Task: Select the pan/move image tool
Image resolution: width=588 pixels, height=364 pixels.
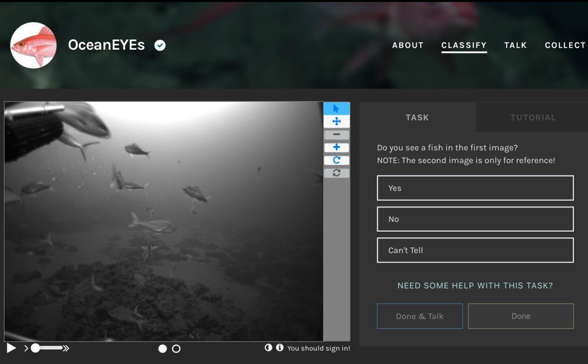Action: pyautogui.click(x=336, y=122)
